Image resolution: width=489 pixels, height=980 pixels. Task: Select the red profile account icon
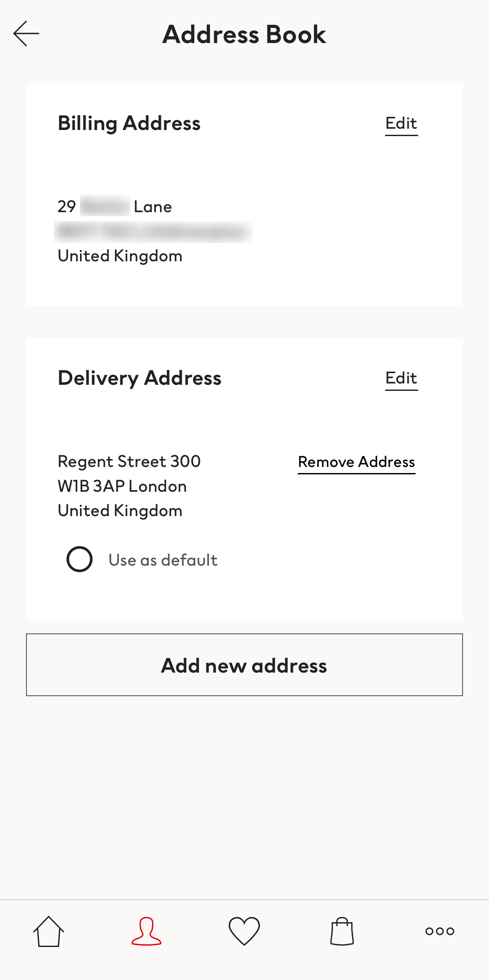pos(146,930)
